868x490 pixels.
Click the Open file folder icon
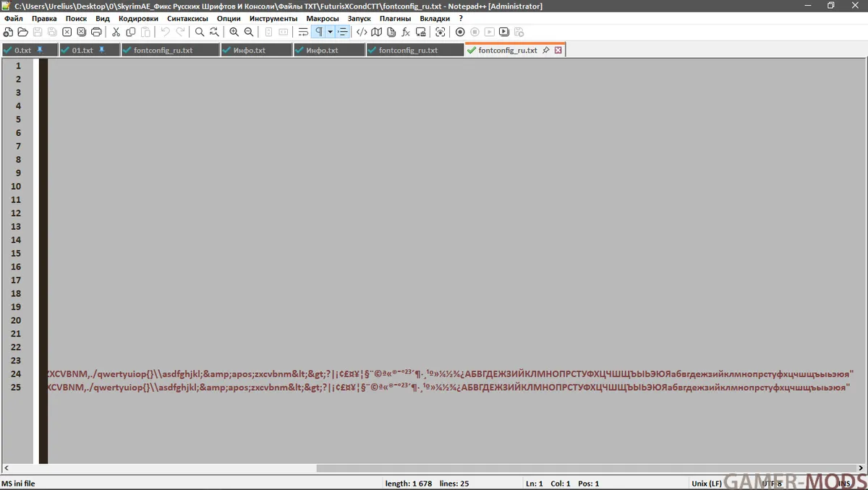(22, 32)
